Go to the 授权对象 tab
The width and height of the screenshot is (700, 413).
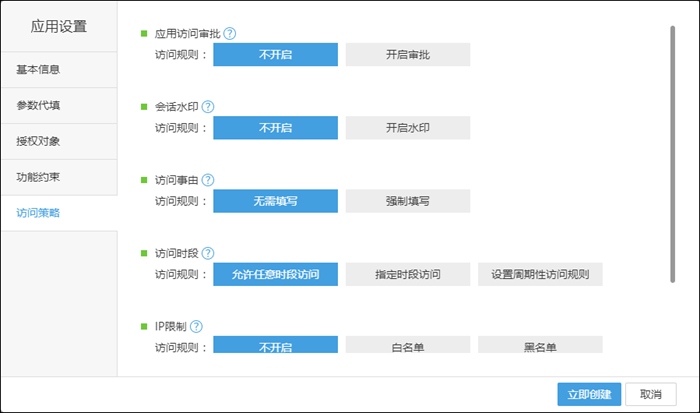pyautogui.click(x=59, y=141)
